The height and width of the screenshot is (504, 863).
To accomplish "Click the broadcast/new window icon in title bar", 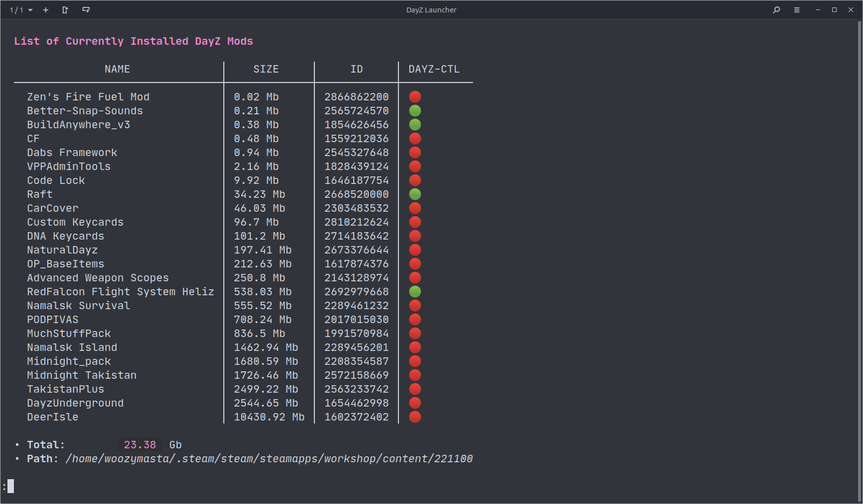I will point(86,10).
